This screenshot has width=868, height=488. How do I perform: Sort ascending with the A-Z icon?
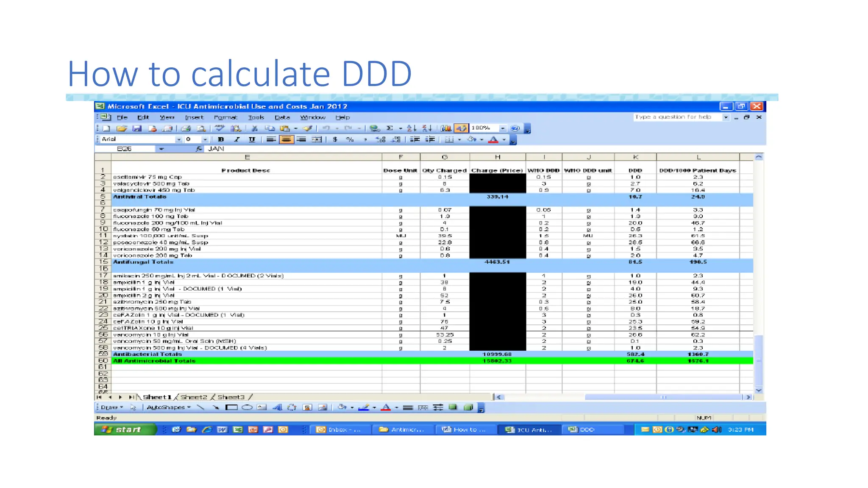[411, 128]
